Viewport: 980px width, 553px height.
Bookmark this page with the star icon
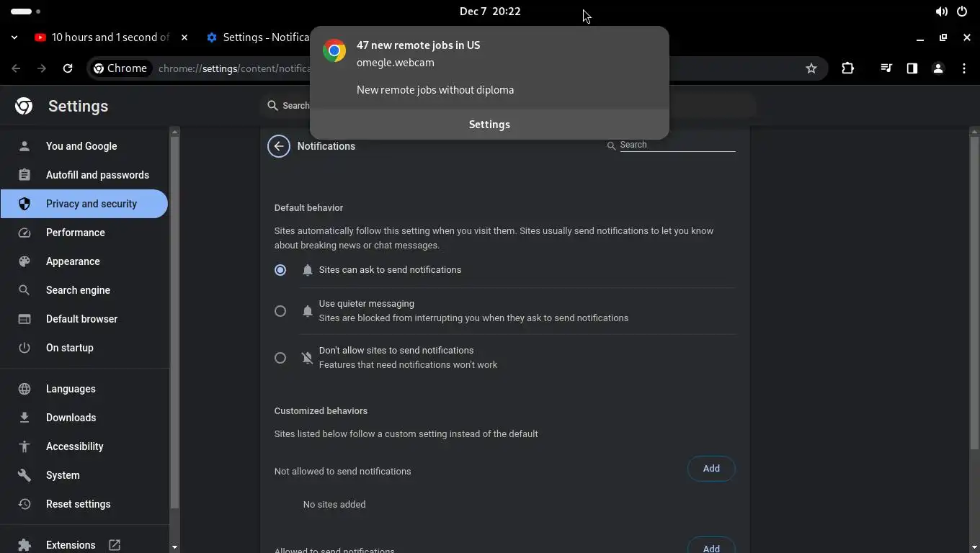point(811,68)
